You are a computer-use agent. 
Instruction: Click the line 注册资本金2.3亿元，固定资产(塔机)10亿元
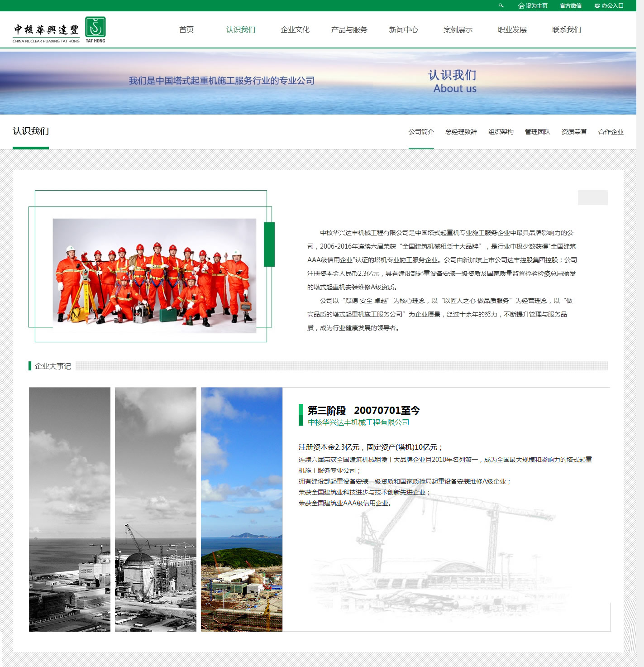click(371, 447)
